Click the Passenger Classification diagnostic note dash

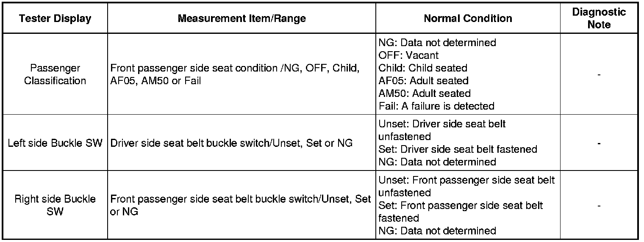click(599, 75)
